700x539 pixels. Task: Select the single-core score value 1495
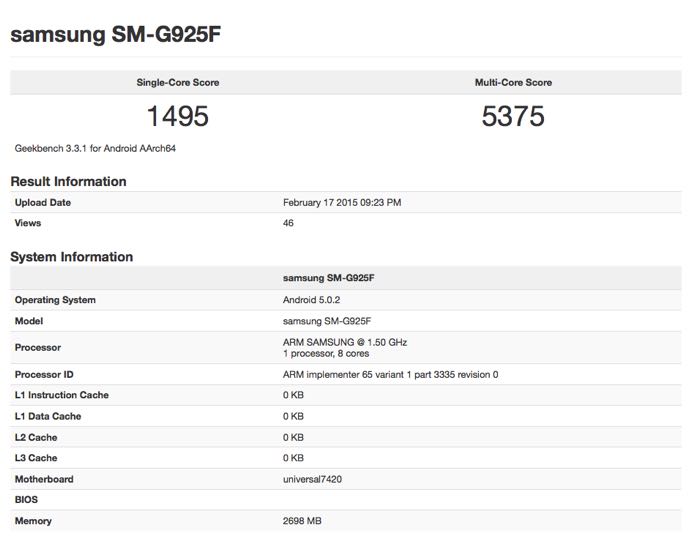(177, 117)
